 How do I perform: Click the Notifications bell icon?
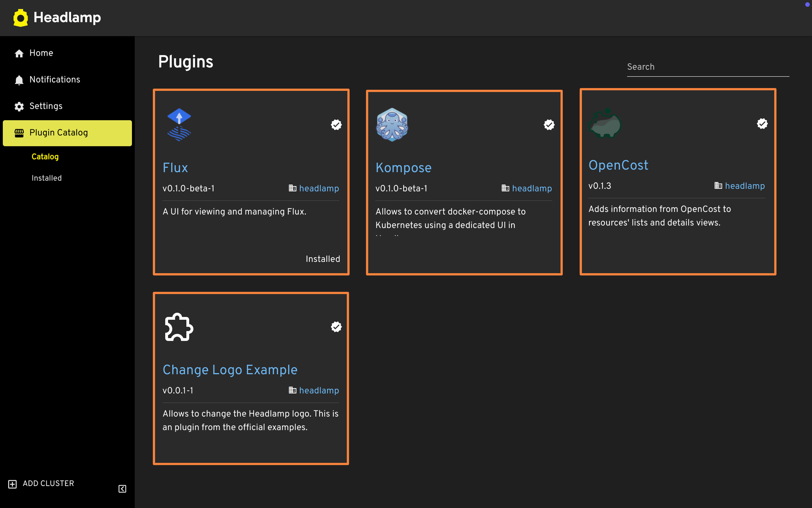19,80
